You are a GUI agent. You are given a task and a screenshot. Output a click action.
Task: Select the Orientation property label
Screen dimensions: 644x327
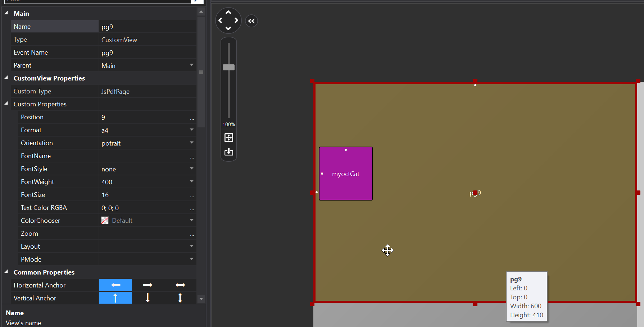pyautogui.click(x=37, y=143)
